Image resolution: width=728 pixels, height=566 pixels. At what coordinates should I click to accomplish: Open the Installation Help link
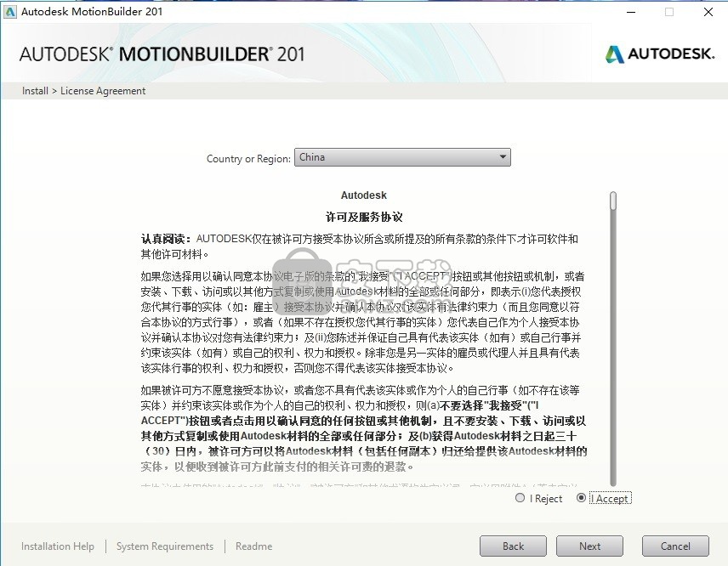58,546
